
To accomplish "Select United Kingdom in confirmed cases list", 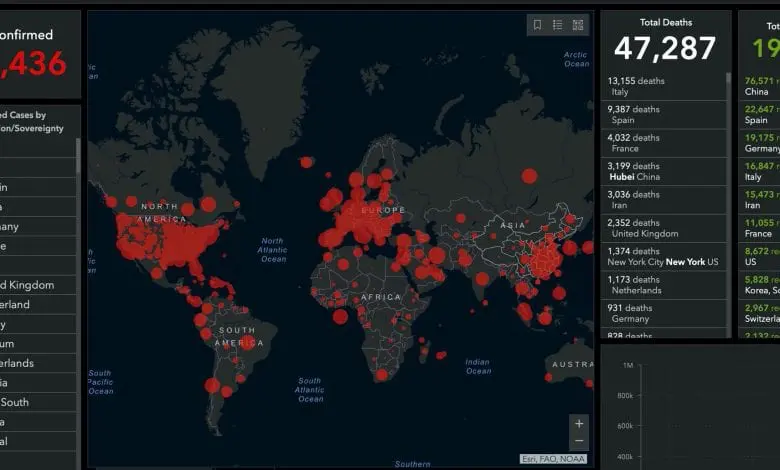I will tap(35, 285).
